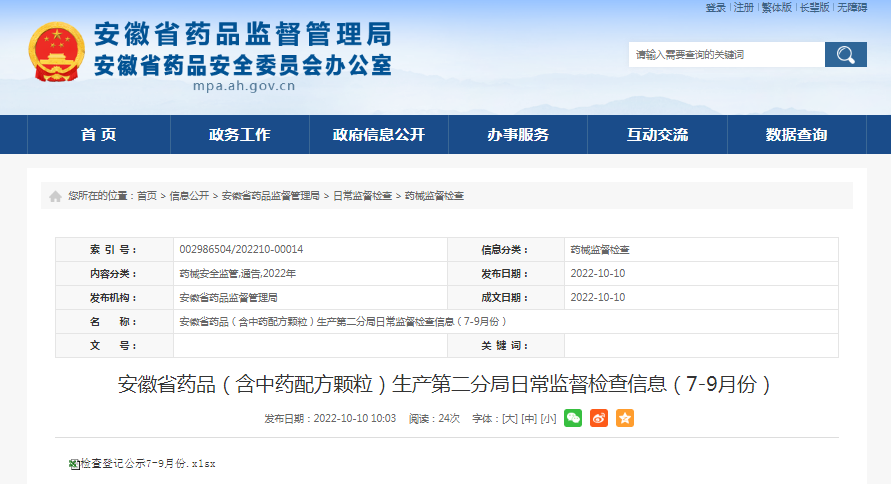Image resolution: width=891 pixels, height=484 pixels.
Task: Set font size to small [小]
Action: tap(548, 419)
